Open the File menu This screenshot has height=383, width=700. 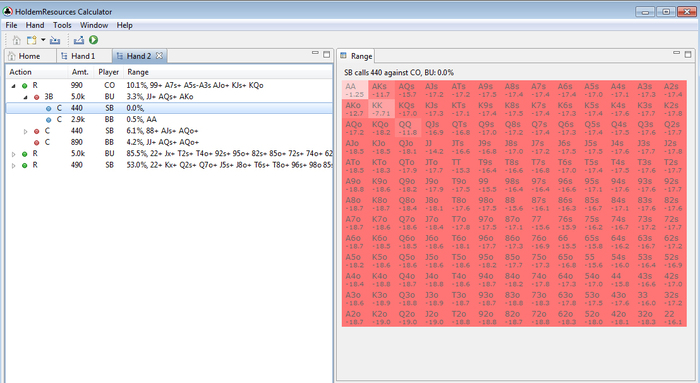(x=11, y=25)
